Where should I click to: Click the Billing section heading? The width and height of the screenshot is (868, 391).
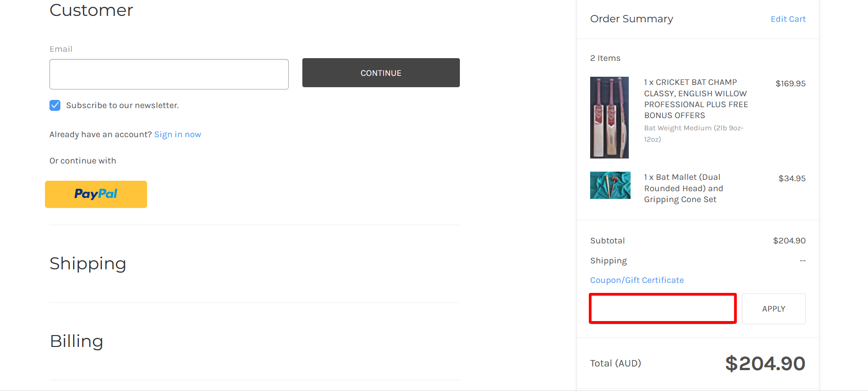(76, 342)
